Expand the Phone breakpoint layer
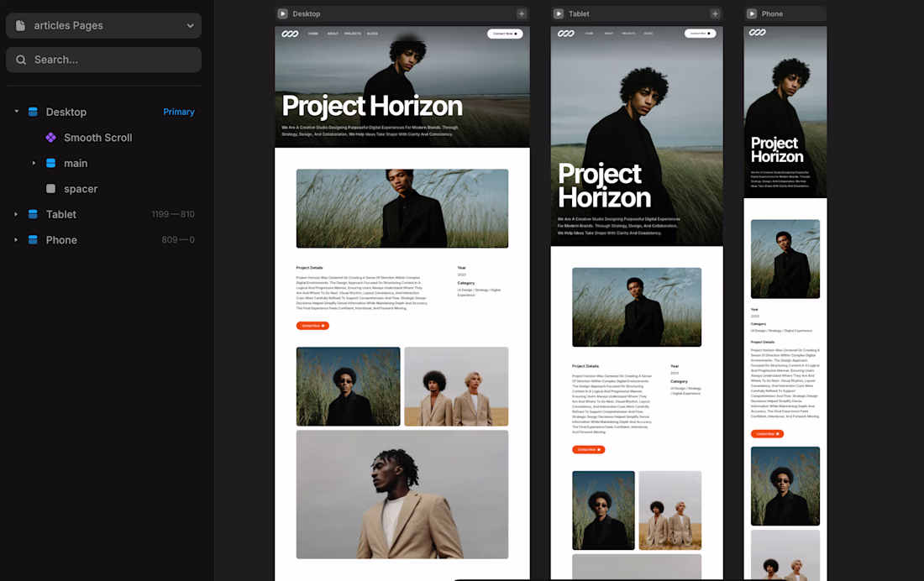924x581 pixels. pyautogui.click(x=16, y=240)
